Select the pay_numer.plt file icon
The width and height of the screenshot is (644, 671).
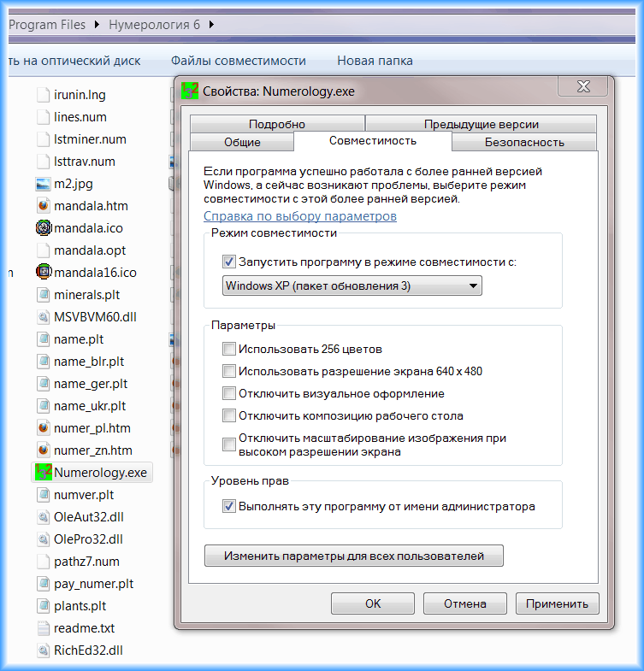click(x=44, y=584)
